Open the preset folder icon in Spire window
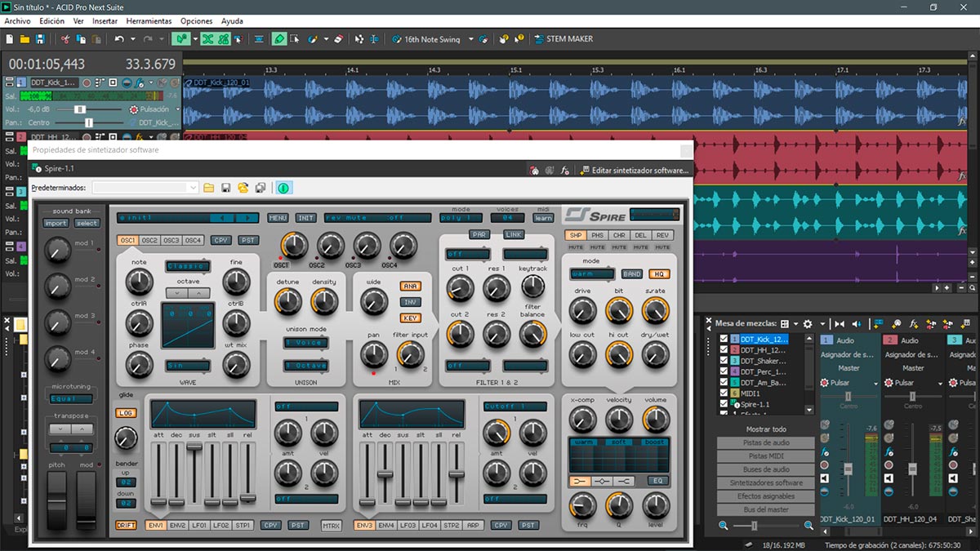The image size is (980, 551). coord(209,188)
